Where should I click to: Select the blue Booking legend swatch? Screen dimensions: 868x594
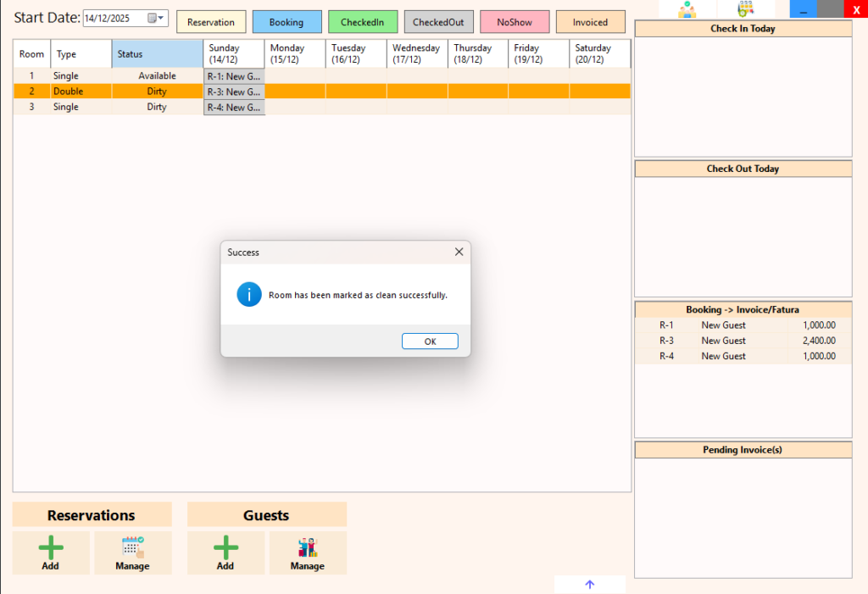pyautogui.click(x=287, y=22)
